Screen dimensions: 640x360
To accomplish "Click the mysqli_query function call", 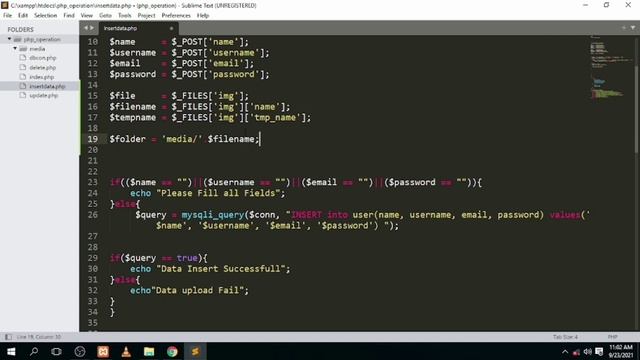I will coord(213,215).
